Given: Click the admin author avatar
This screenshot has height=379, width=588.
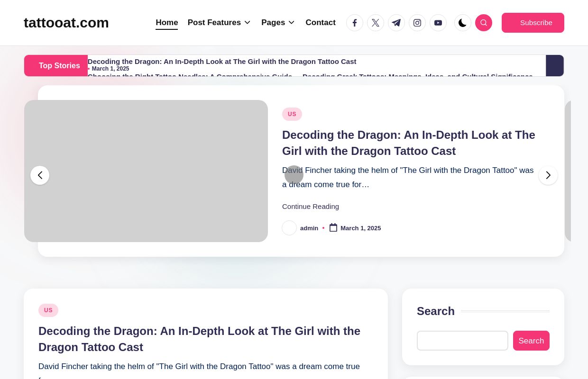Looking at the screenshot, I should [289, 228].
